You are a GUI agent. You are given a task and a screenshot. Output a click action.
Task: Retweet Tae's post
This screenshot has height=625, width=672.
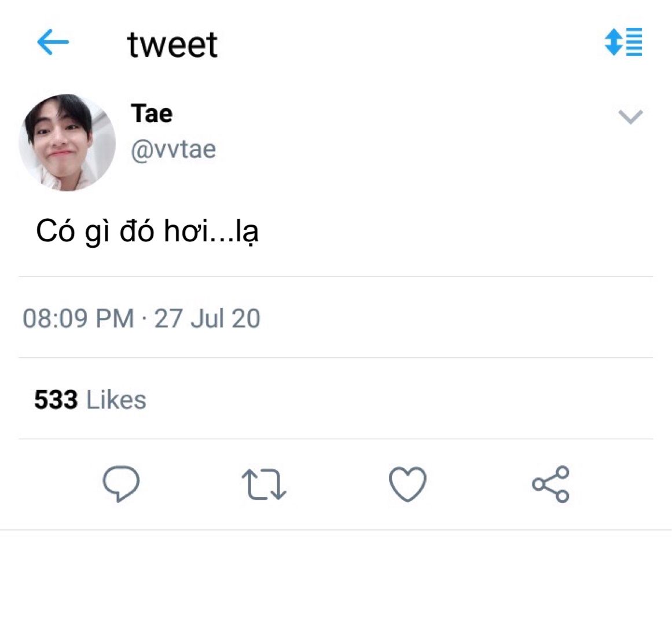264,484
